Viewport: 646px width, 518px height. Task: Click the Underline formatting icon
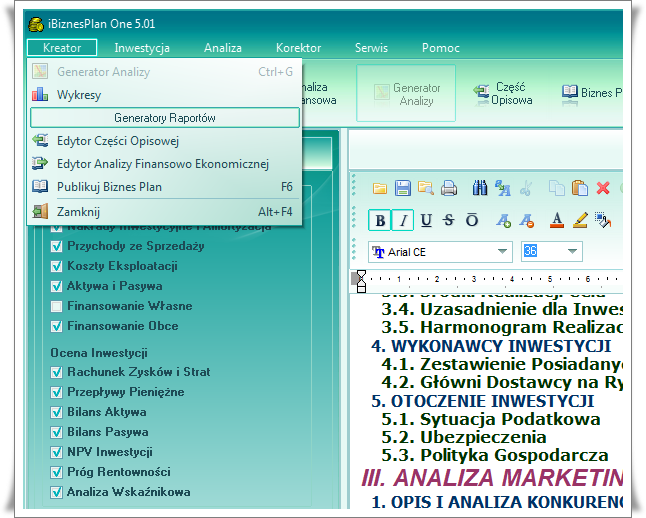[426, 221]
